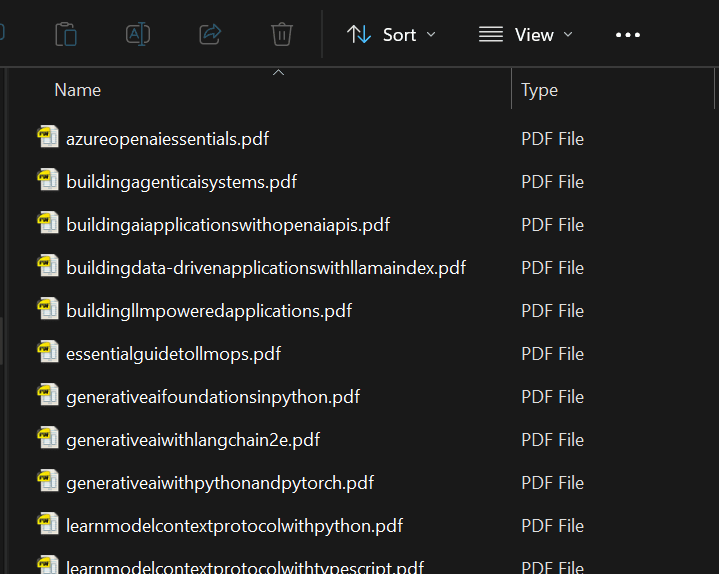
Task: Click the Paste toolbar icon
Action: point(66,34)
